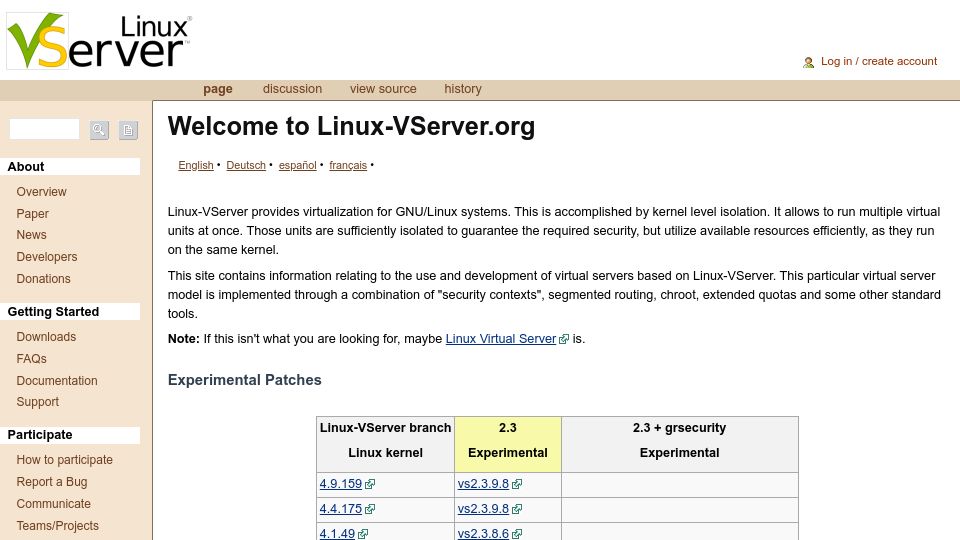The height and width of the screenshot is (540, 960).
Task: Go to Developers in the sidebar
Action: (47, 257)
